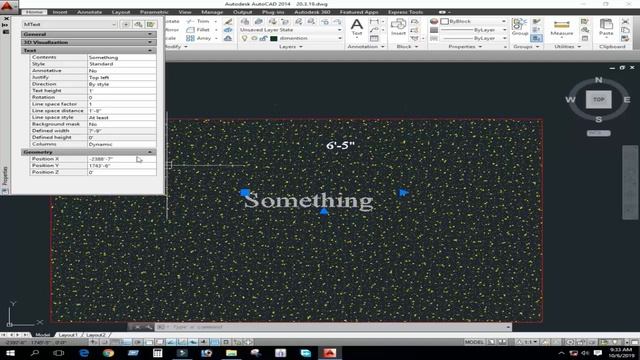Open the Measure tool
The image size is (640, 360).
tap(562, 28)
